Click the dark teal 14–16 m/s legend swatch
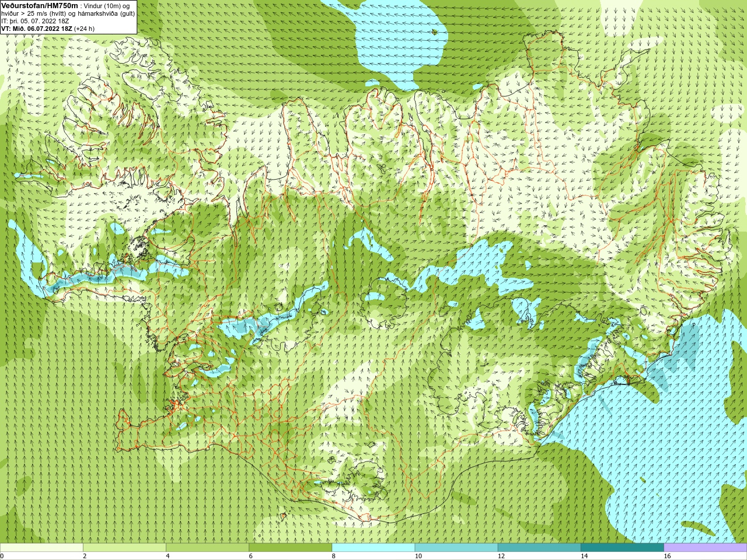The width and height of the screenshot is (747, 560). point(622,548)
